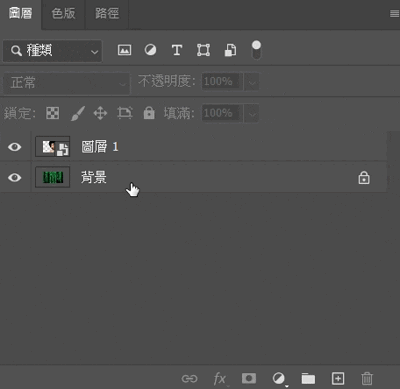This screenshot has height=389, width=400.
Task: Create a new layer
Action: 338,378
